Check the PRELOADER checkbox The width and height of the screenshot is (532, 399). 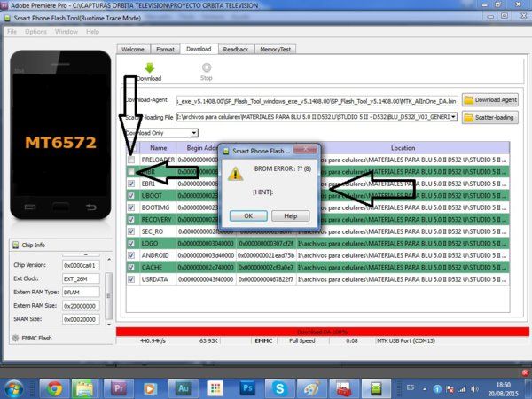(131, 160)
